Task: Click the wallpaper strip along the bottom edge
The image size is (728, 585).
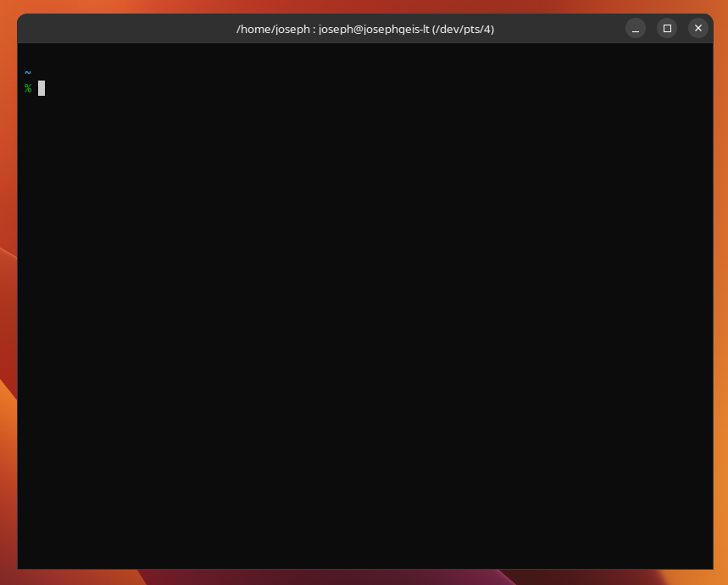Action: pos(364,579)
